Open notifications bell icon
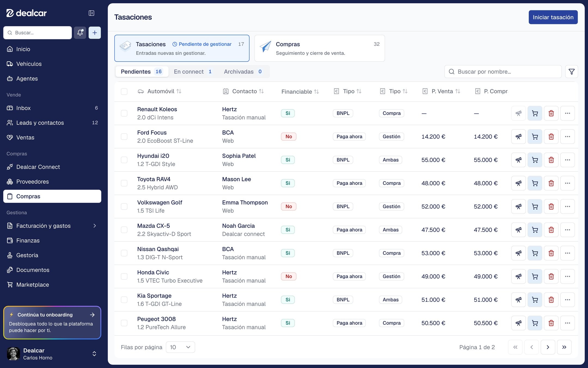This screenshot has height=368, width=588. (80, 33)
